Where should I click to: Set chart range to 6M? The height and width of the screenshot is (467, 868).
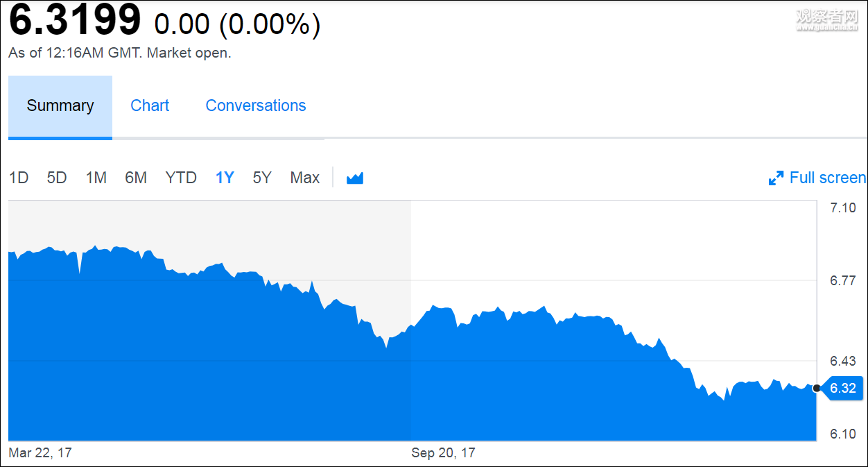coord(136,178)
